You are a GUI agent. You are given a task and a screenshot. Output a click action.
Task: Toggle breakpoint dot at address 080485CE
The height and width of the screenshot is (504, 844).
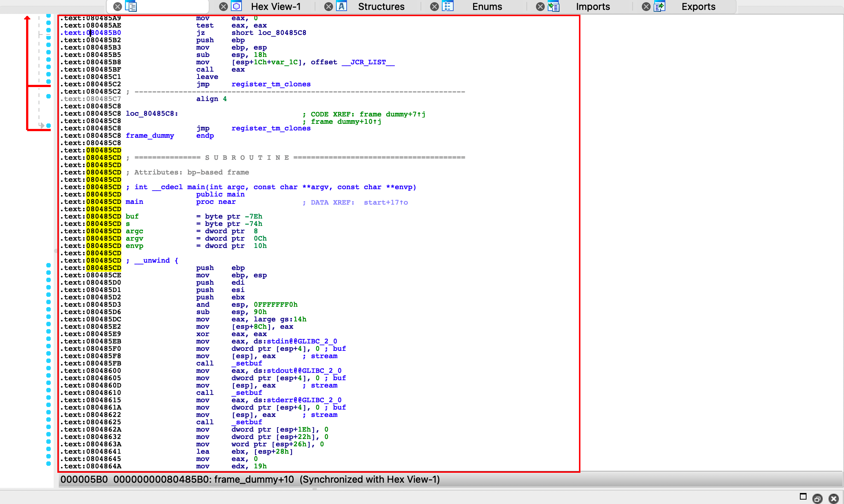point(49,273)
